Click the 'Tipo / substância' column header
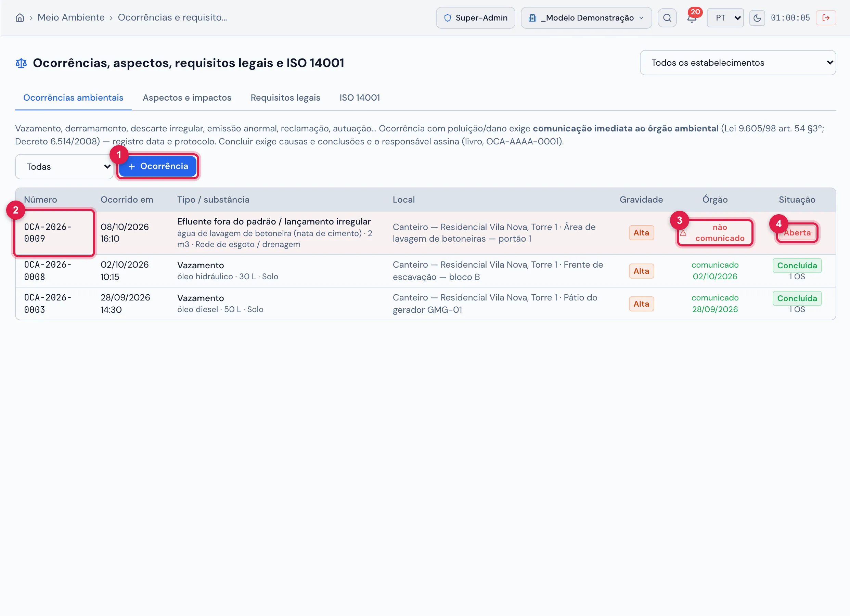Image resolution: width=850 pixels, height=616 pixels. (213, 200)
